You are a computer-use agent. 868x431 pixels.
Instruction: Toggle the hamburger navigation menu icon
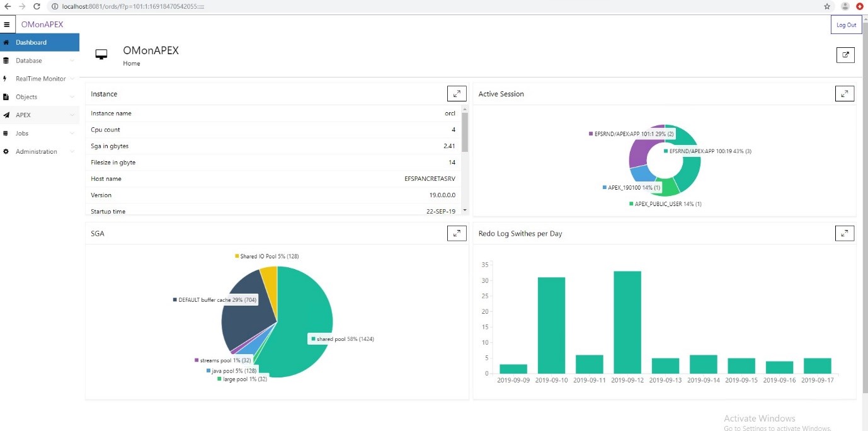[x=7, y=25]
